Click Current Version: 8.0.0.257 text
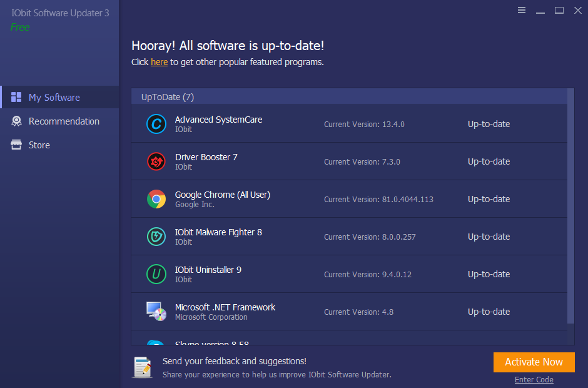The height and width of the screenshot is (388, 588). point(370,237)
